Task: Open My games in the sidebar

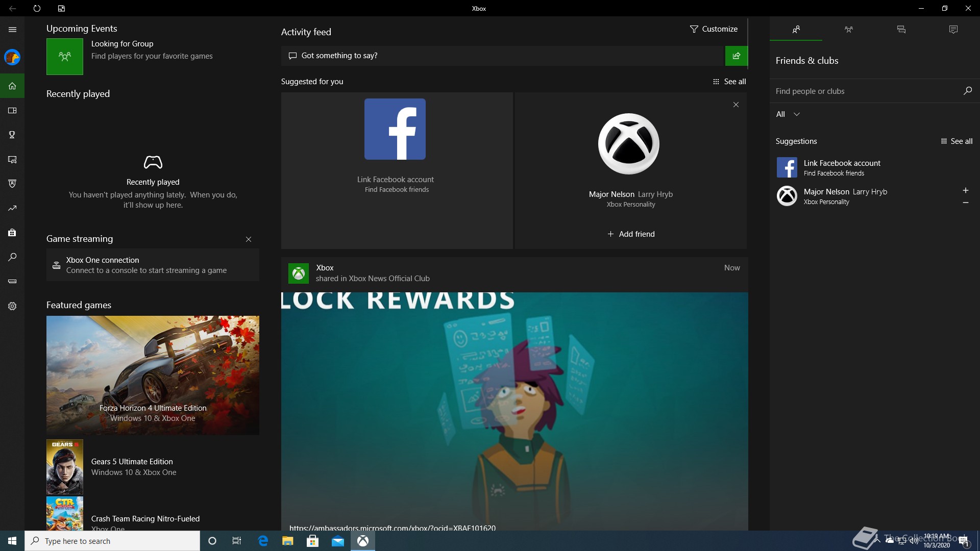Action: coord(12,110)
